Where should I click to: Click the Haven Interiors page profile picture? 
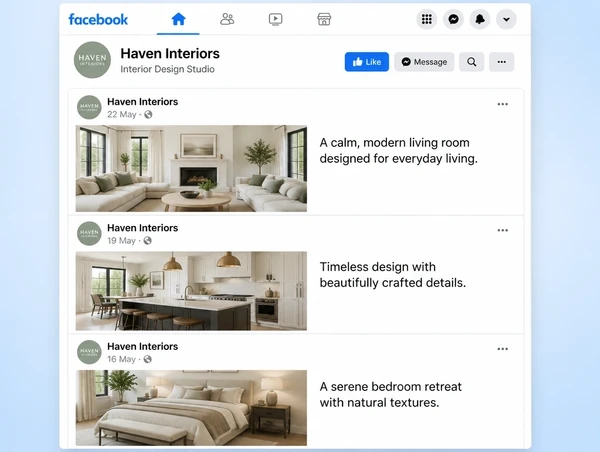[x=92, y=60]
